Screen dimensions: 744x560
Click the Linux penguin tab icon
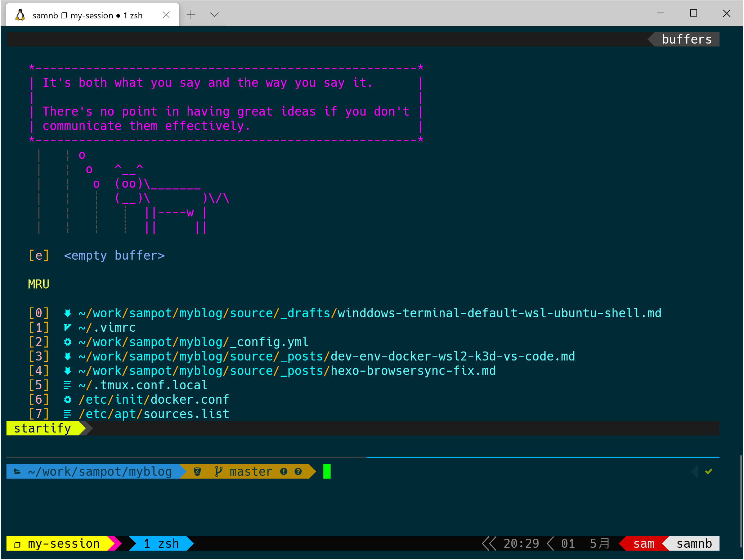(x=20, y=15)
